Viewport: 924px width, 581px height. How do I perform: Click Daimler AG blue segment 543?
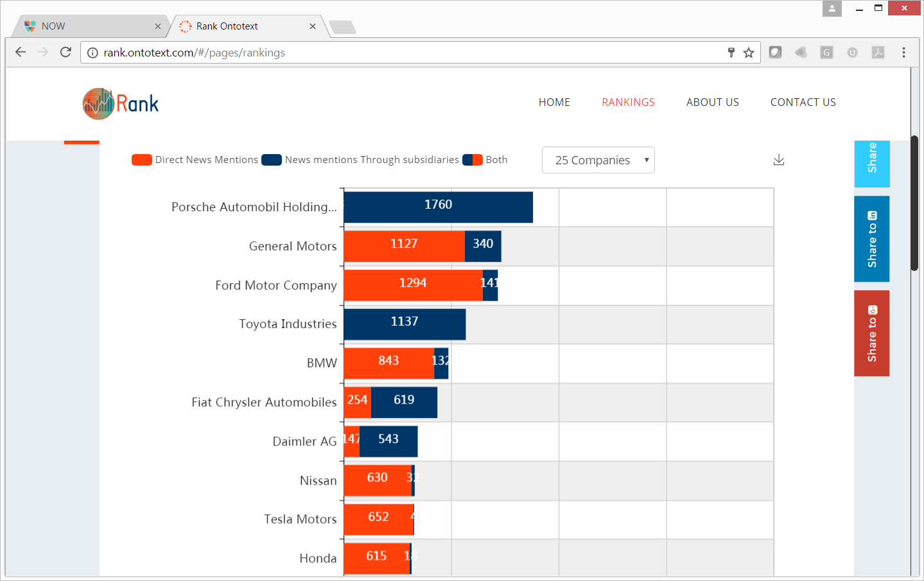click(388, 442)
